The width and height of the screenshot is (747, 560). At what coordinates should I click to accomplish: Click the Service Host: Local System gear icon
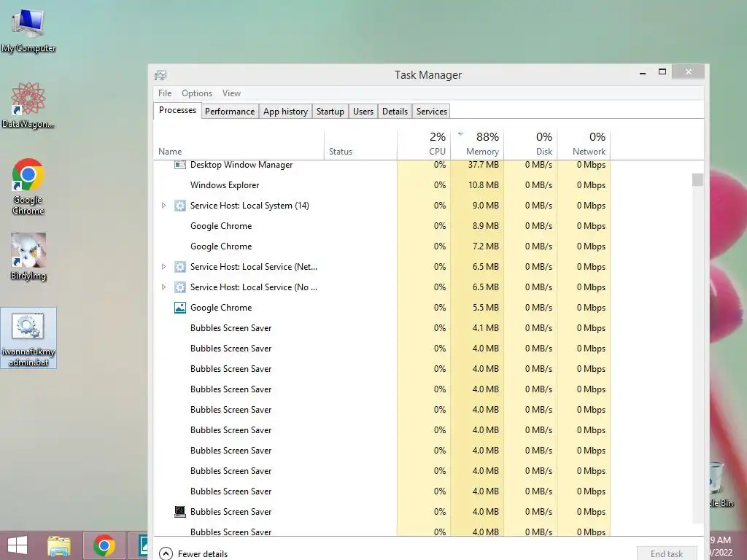[179, 206]
